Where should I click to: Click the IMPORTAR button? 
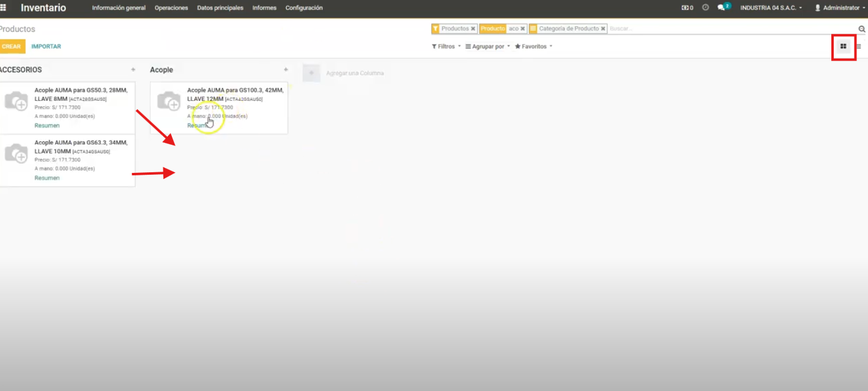coord(46,46)
